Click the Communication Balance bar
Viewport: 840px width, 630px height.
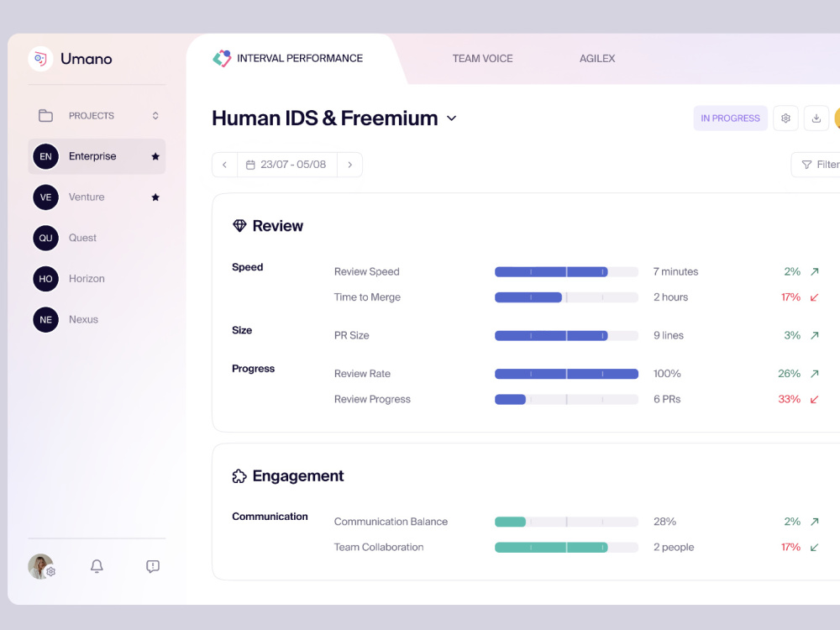[x=566, y=522]
